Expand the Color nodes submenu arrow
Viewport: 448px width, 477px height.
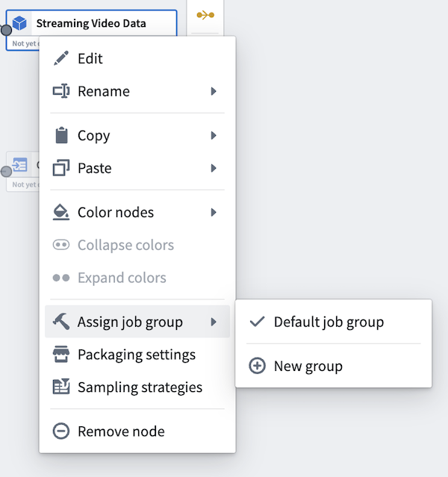click(x=214, y=212)
